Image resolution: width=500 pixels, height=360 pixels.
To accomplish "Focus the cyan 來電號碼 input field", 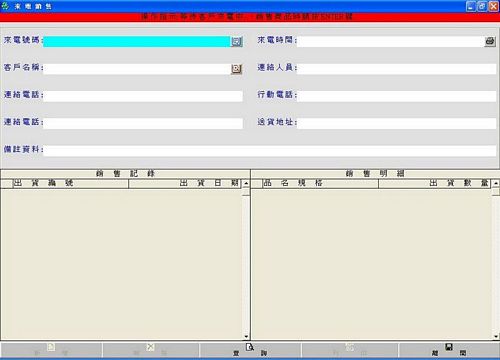I will pos(137,41).
